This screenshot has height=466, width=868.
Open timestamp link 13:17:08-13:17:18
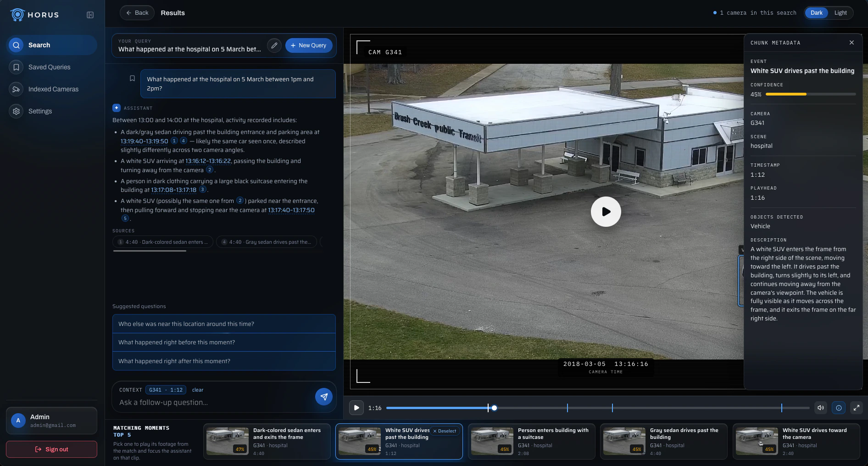(173, 190)
